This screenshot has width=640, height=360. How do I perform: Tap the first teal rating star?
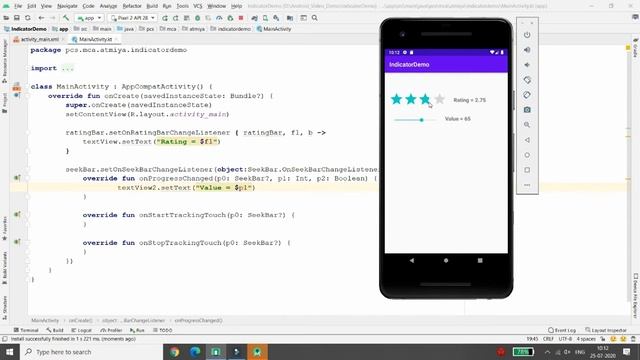(396, 99)
